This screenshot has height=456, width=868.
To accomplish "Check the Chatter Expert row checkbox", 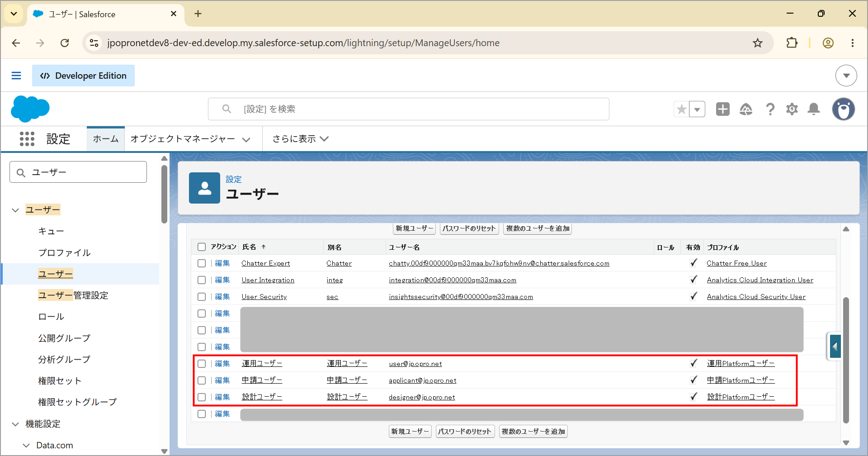I will click(202, 263).
